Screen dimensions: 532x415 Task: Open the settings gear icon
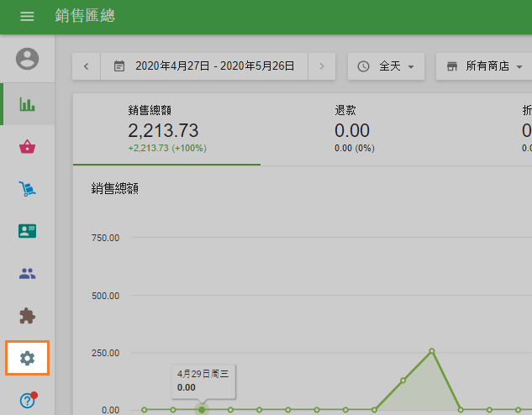coord(28,358)
